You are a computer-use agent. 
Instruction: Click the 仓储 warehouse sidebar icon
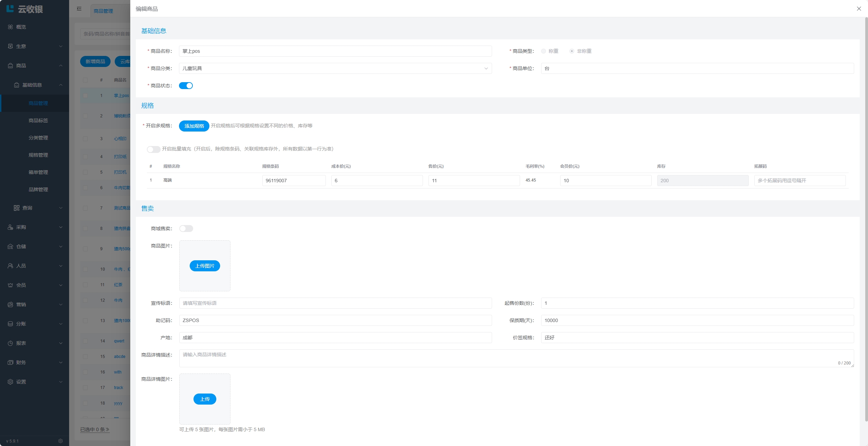click(10, 246)
